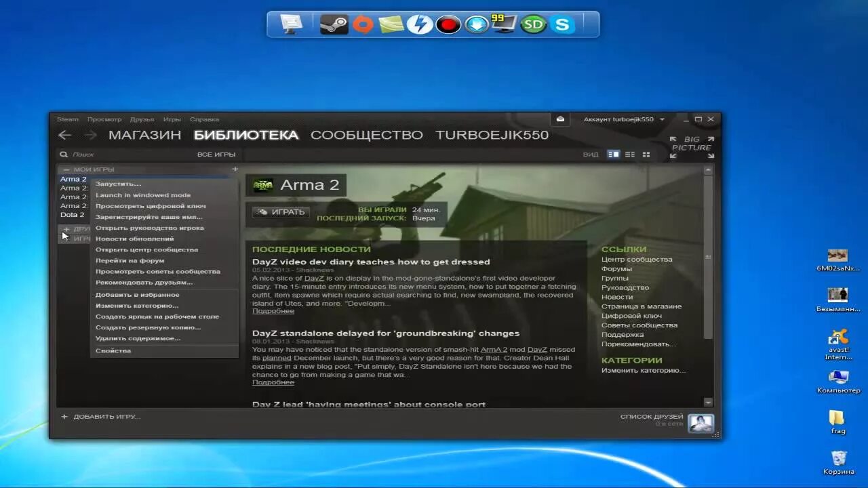Select the avast! Internet desktop shortcut
Screen dimensions: 868x488
(x=838, y=344)
